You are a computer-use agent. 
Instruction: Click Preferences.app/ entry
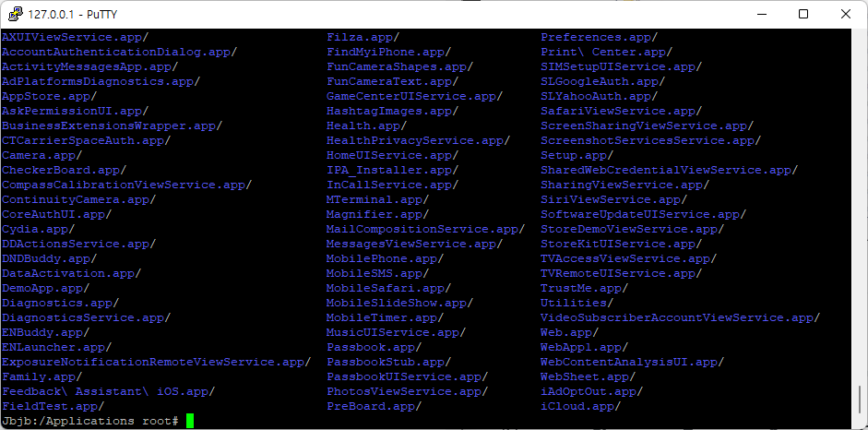coord(599,38)
